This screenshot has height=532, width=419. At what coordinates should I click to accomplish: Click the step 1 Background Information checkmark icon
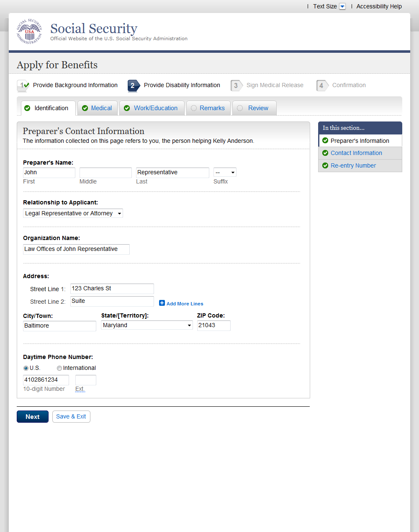click(23, 85)
